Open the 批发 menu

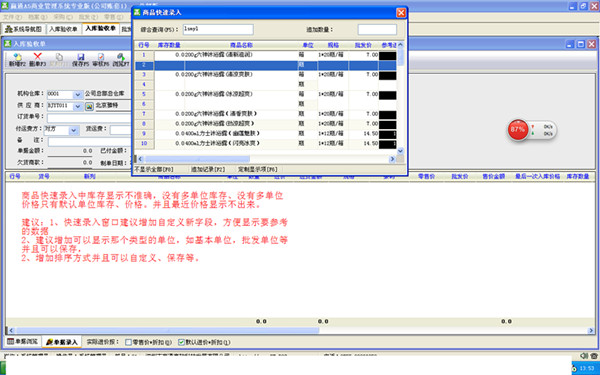(x=88, y=17)
